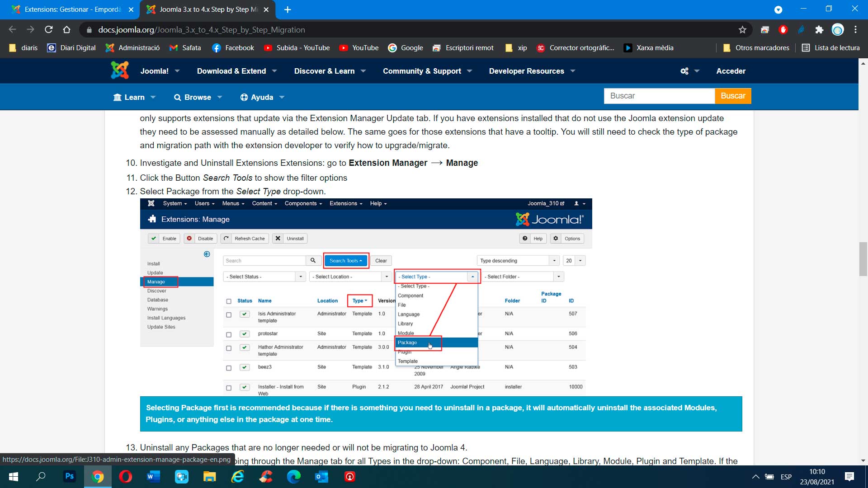Click the Chrome profile avatar icon

pyautogui.click(x=838, y=30)
